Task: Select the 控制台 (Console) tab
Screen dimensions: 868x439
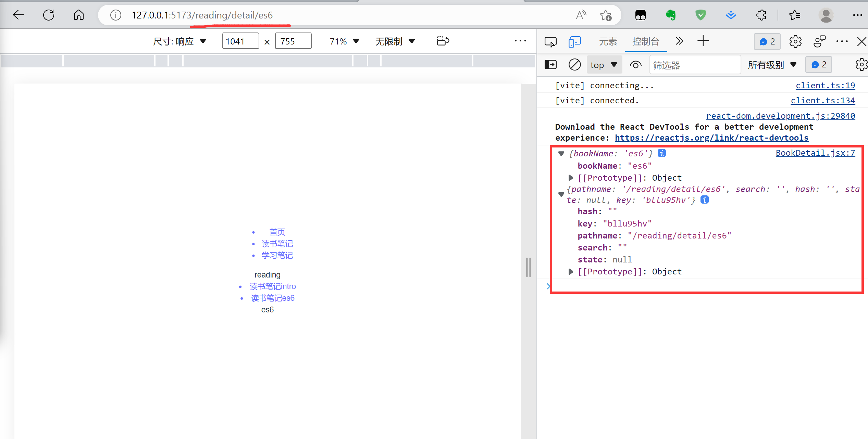Action: click(x=646, y=41)
